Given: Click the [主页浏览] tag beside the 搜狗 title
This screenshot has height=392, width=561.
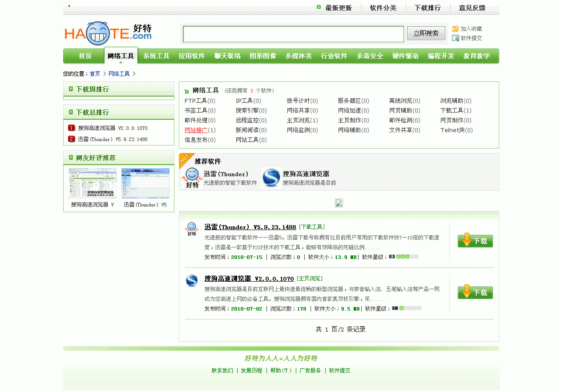Looking at the screenshot, I should (x=310, y=279).
